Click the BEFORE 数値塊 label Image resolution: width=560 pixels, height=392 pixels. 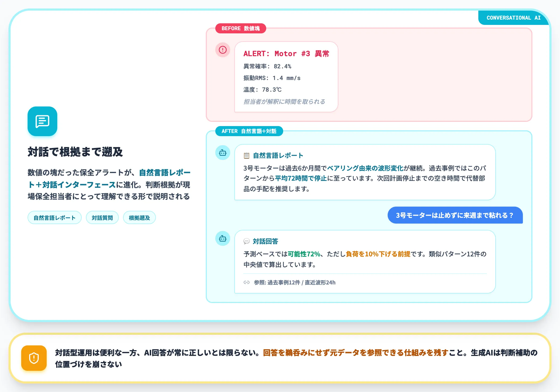tap(241, 28)
